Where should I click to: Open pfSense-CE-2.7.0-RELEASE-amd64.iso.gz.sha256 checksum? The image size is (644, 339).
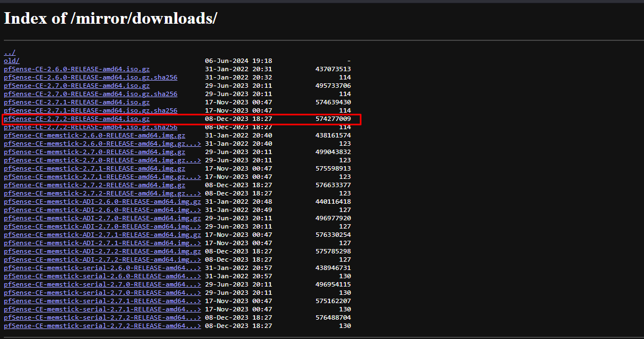pos(91,94)
